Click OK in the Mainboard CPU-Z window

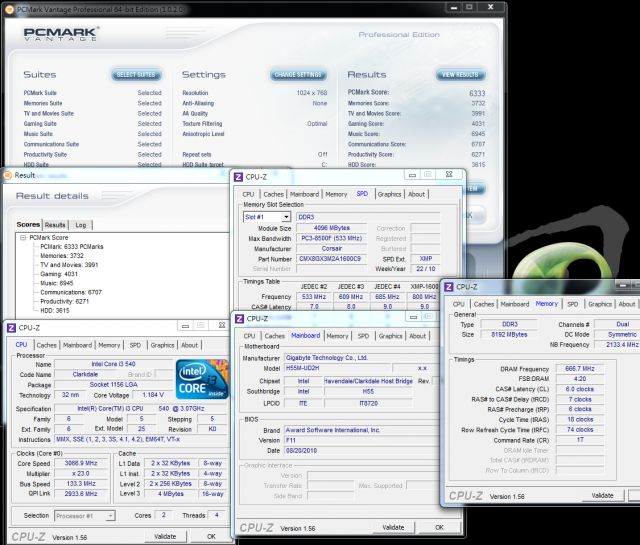pos(439,527)
